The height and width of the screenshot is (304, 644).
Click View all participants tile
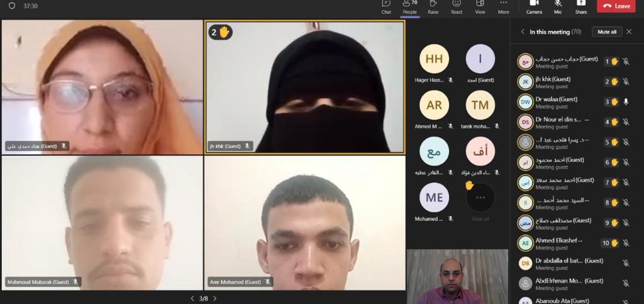pos(480,201)
